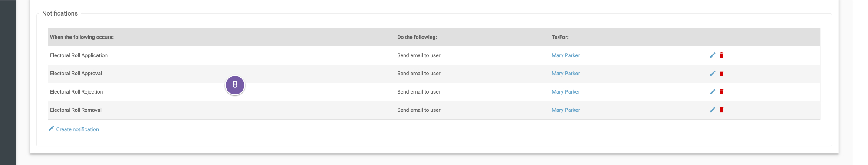Click the Notifications section title
The height and width of the screenshot is (165, 868).
pos(60,13)
